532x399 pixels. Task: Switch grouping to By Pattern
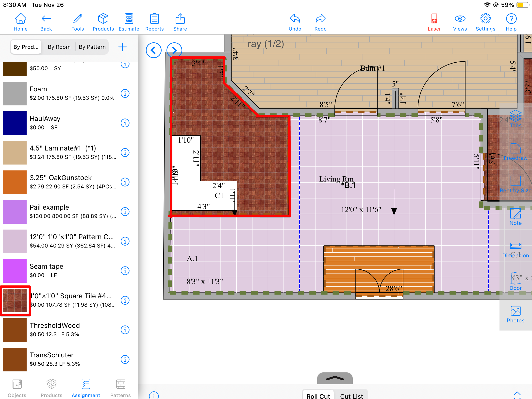pos(92,47)
